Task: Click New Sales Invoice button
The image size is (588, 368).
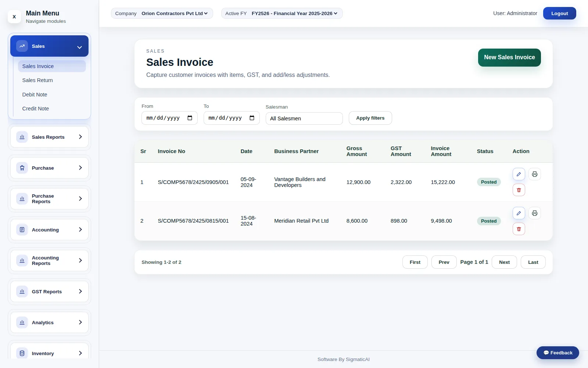Action: pos(509,57)
